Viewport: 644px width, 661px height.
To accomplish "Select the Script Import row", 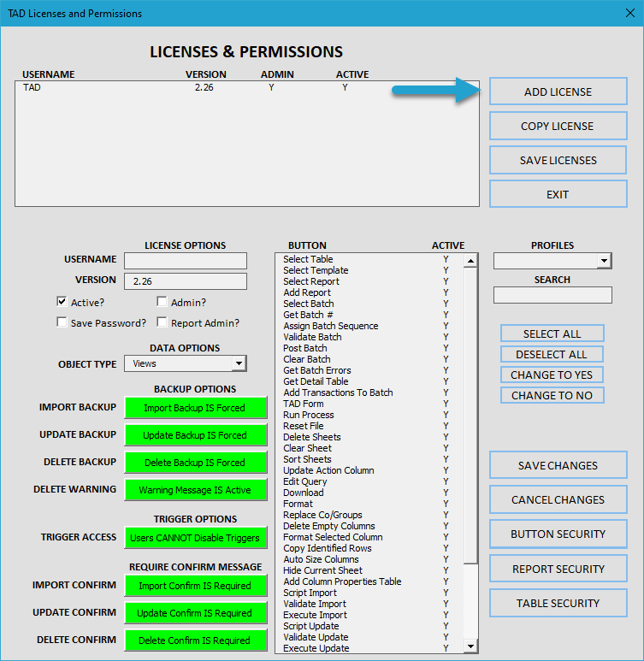I will click(x=369, y=593).
